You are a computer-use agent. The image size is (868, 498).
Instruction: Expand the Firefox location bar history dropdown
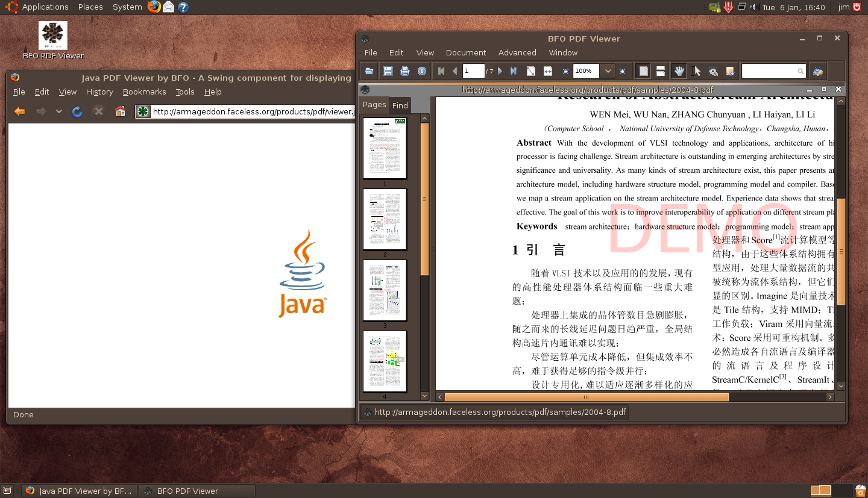[x=58, y=111]
